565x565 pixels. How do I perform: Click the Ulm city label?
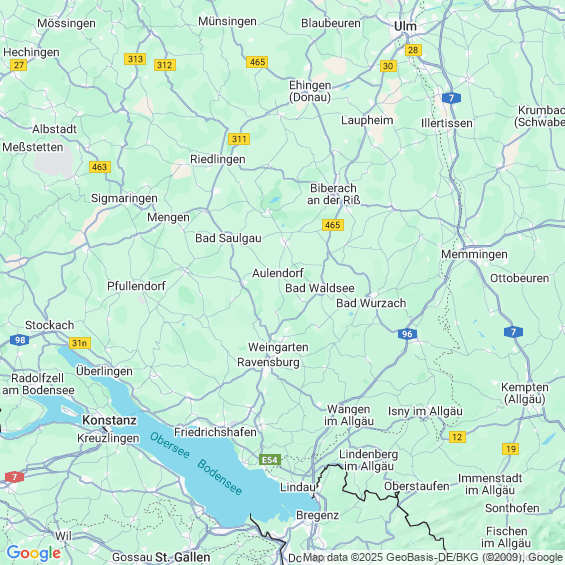point(405,26)
